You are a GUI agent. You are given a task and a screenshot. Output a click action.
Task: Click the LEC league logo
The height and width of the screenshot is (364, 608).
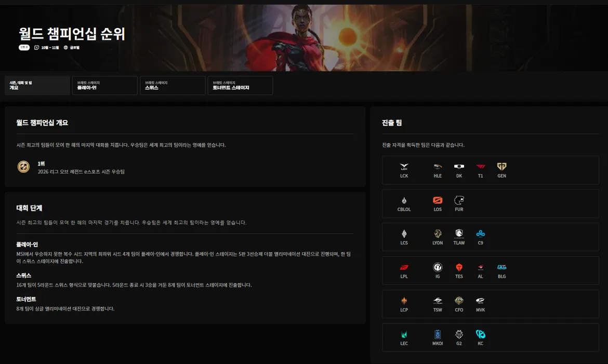coord(404,334)
